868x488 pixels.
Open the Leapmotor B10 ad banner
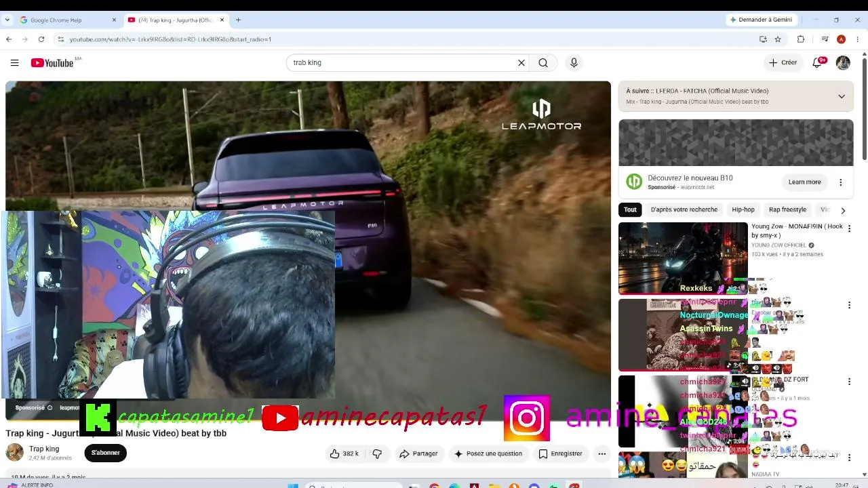[x=736, y=142]
